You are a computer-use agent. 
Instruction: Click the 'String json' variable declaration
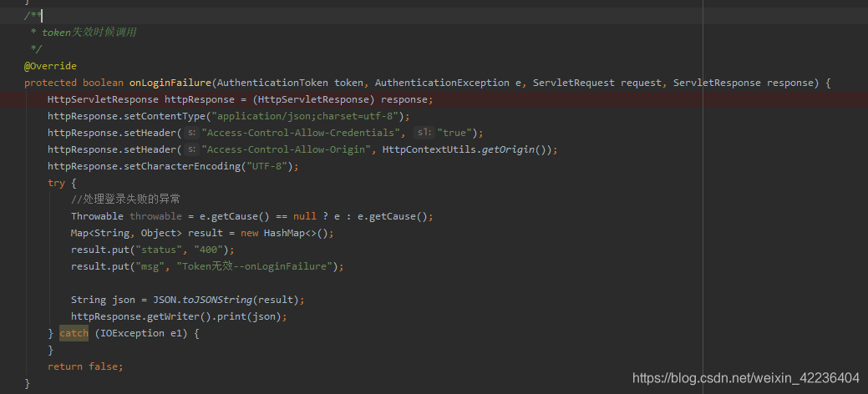[103, 300]
